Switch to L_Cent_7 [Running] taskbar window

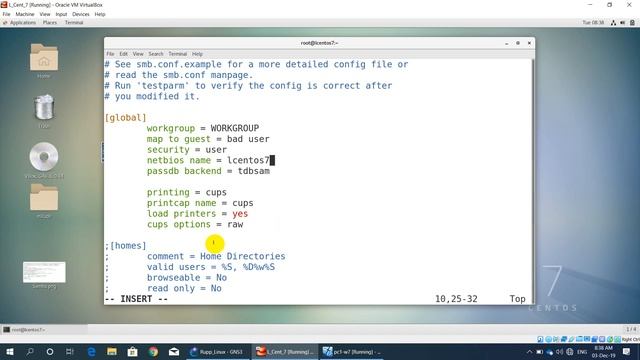[284, 351]
